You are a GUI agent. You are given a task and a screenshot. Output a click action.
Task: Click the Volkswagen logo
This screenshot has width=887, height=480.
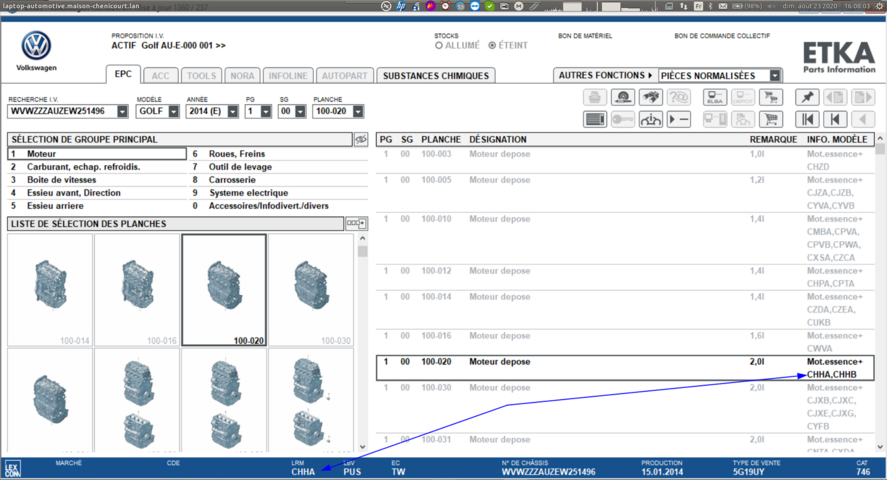[36, 46]
